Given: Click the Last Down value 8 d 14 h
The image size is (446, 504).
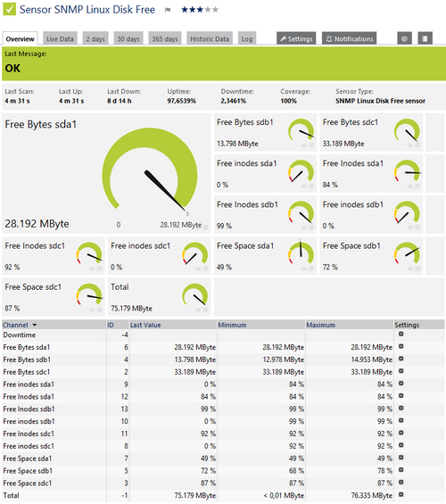Looking at the screenshot, I should pyautogui.click(x=120, y=101).
